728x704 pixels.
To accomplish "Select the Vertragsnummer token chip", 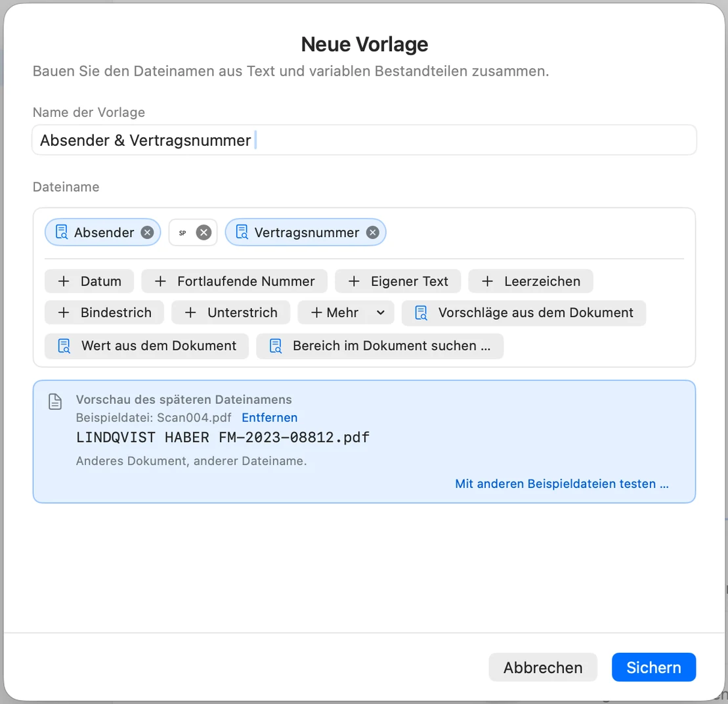I will pyautogui.click(x=305, y=232).
